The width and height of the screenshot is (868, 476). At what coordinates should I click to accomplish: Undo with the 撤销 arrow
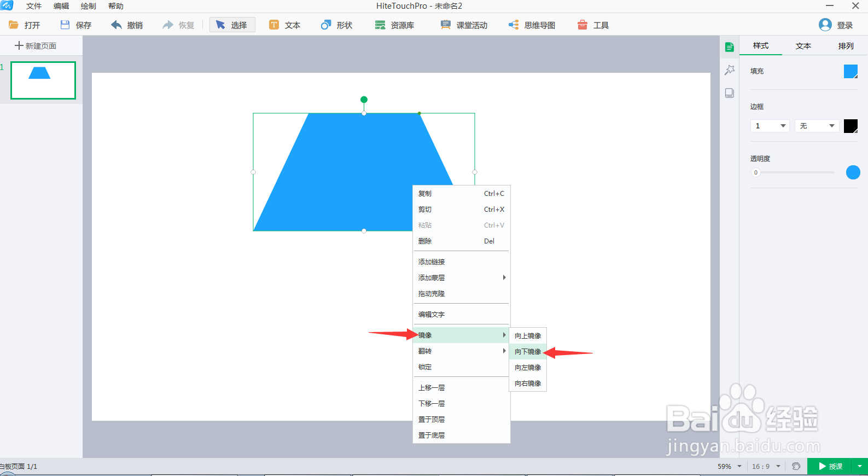click(116, 25)
